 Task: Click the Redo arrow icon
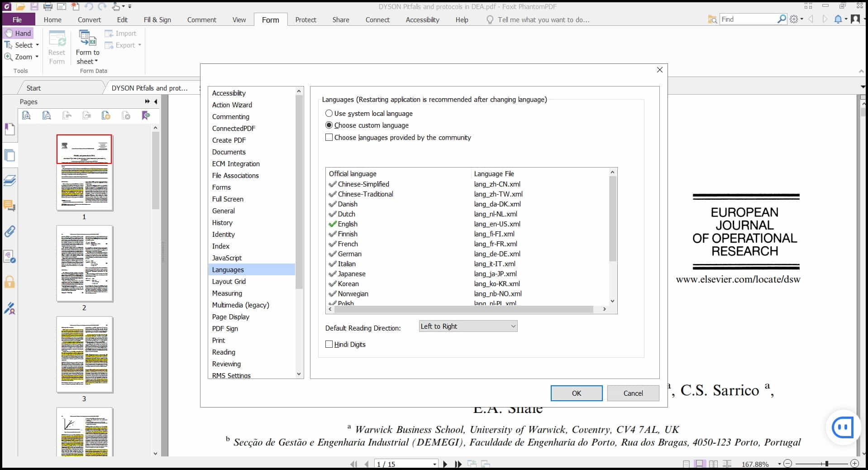tap(102, 6)
